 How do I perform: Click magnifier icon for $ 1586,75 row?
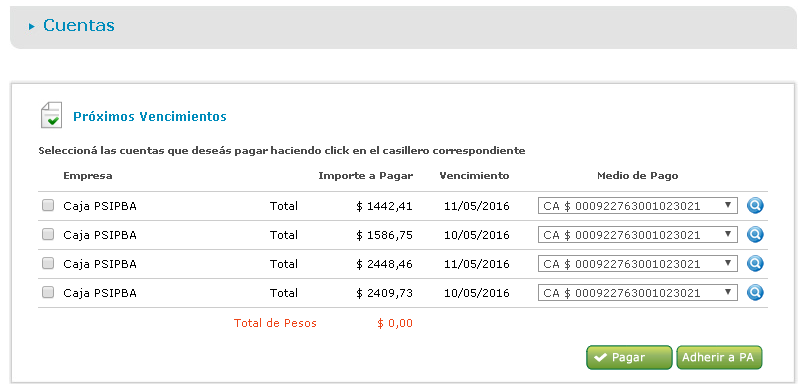[x=755, y=235]
